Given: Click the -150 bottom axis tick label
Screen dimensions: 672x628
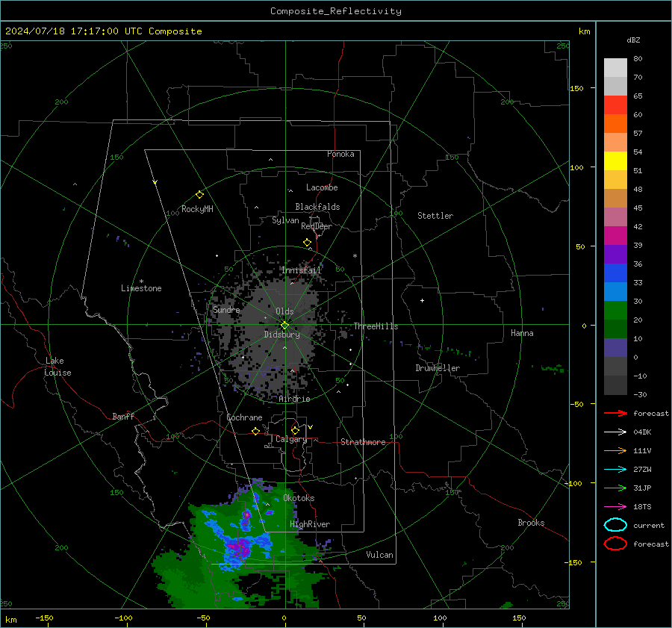Looking at the screenshot, I should point(44,618).
